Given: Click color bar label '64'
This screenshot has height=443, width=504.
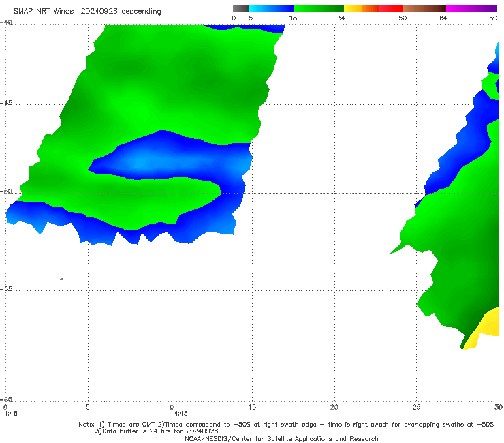Looking at the screenshot, I should [x=443, y=18].
